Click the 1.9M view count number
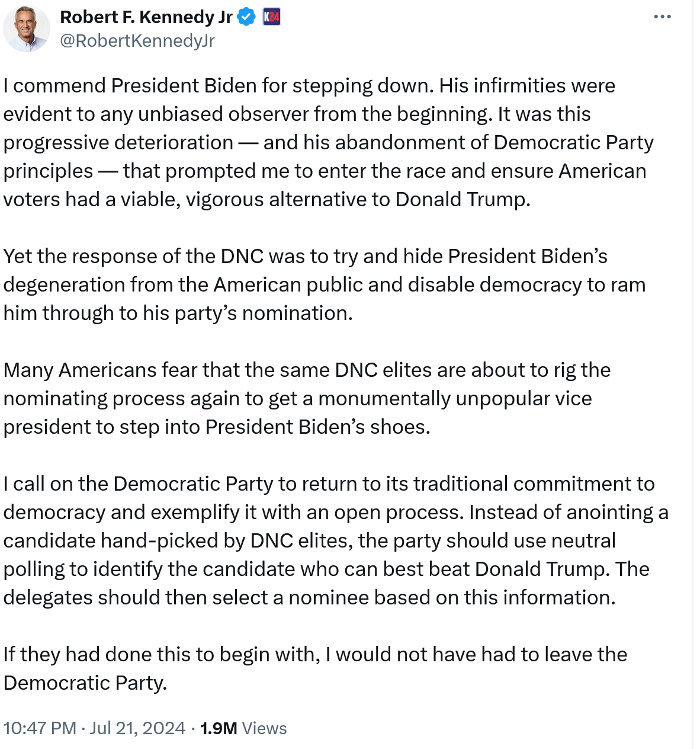The height and width of the screenshot is (749, 700). pyautogui.click(x=219, y=728)
